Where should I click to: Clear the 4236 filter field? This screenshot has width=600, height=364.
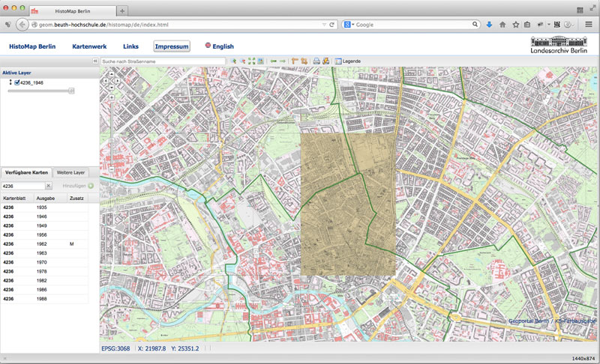pyautogui.click(x=49, y=186)
